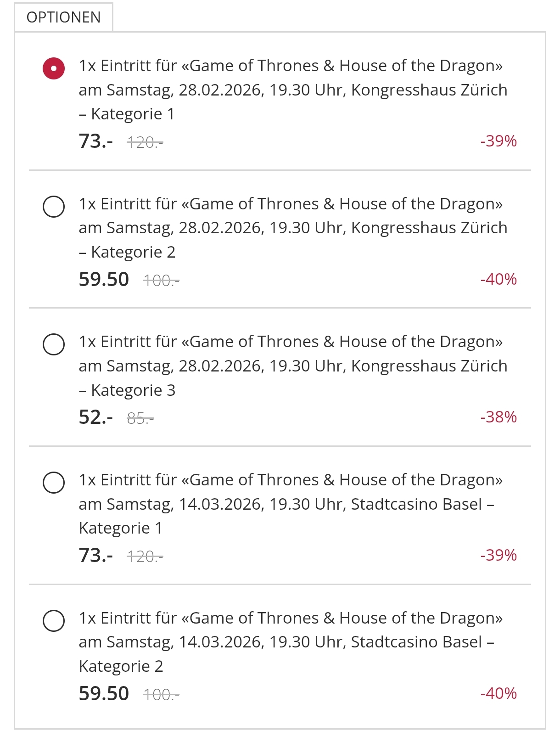Open the OPTIONEN tab
Viewport: 560px width, 737px height.
point(63,17)
